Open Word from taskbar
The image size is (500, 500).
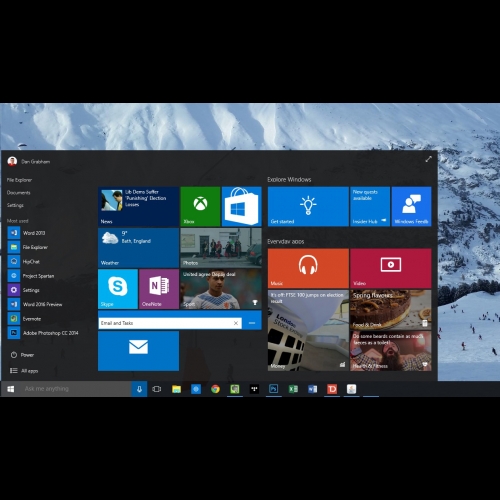pyautogui.click(x=312, y=389)
